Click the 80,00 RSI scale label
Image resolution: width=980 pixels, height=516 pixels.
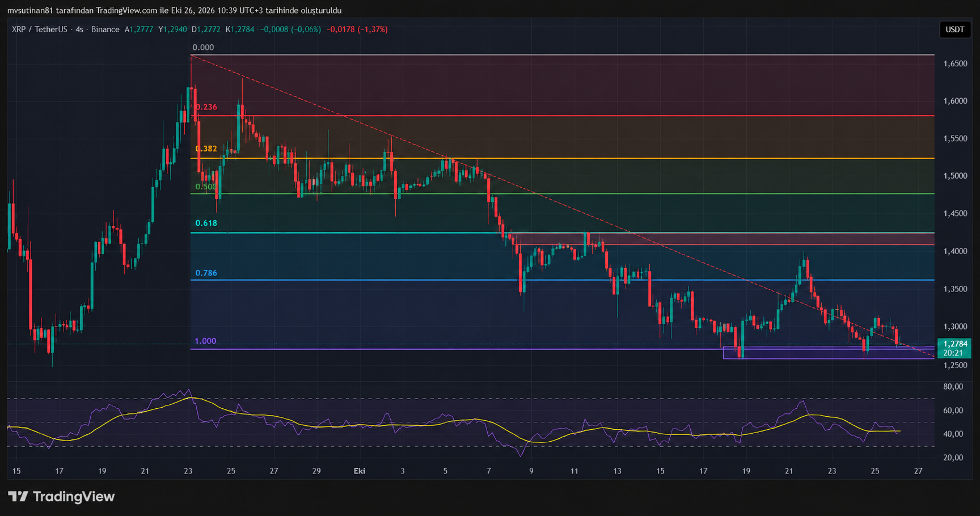953,387
